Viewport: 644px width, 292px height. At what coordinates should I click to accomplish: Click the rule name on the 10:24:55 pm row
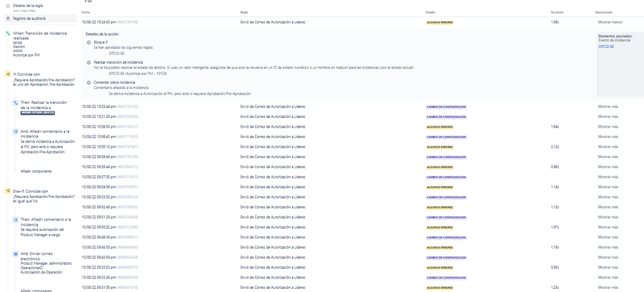point(273,22)
